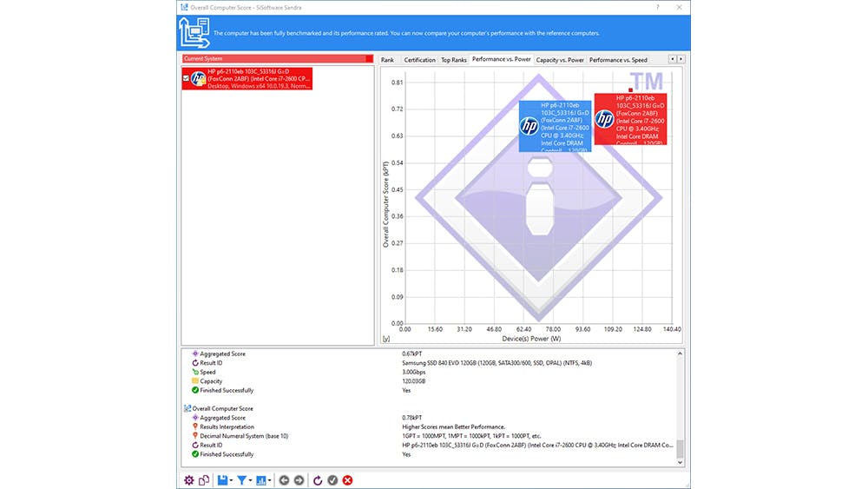Click the computer icon in the blue banner
This screenshot has height=489, width=868.
tap(194, 33)
